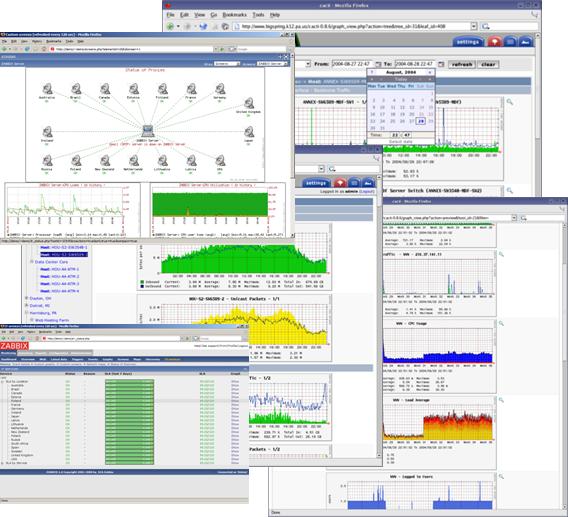The image size is (568, 517).
Task: Switch to settings tab in top Cacti window
Action: tap(468, 42)
